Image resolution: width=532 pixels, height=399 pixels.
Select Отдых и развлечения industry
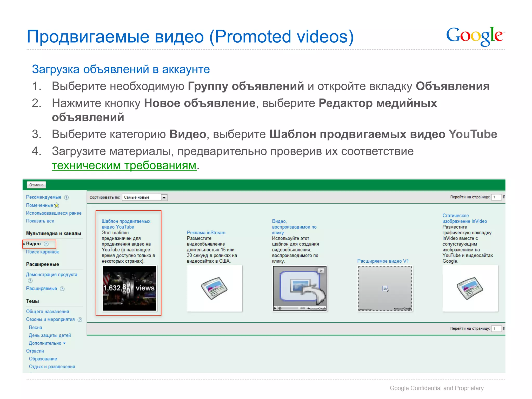tap(52, 367)
